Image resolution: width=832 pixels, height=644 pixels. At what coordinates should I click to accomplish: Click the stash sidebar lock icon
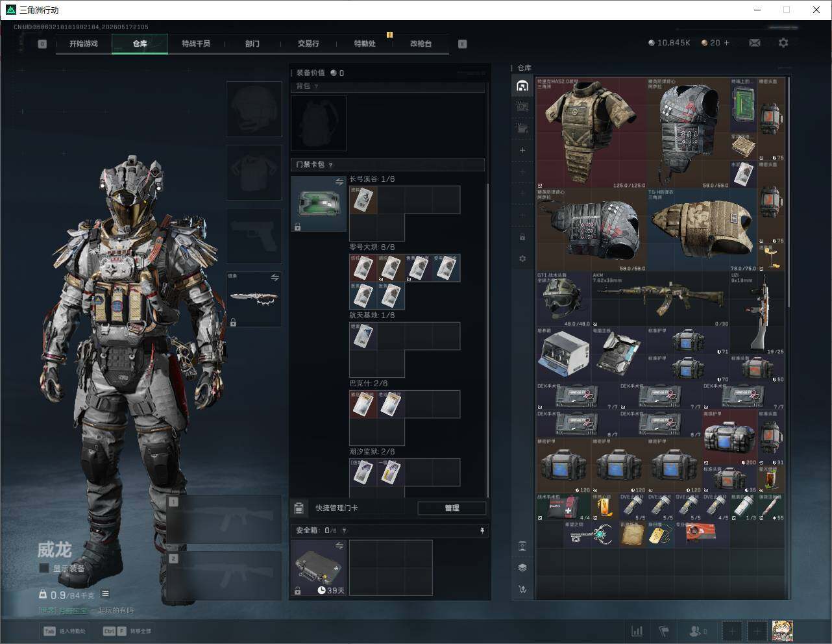(522, 237)
